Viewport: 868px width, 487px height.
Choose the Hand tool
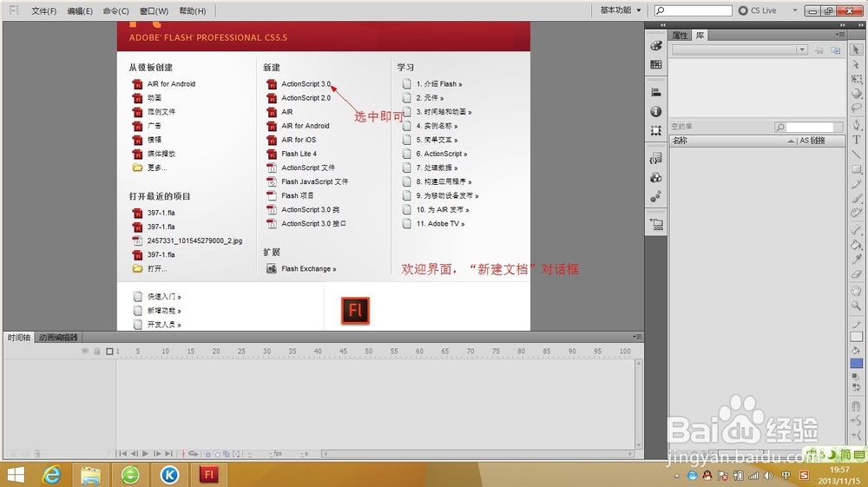coord(856,291)
